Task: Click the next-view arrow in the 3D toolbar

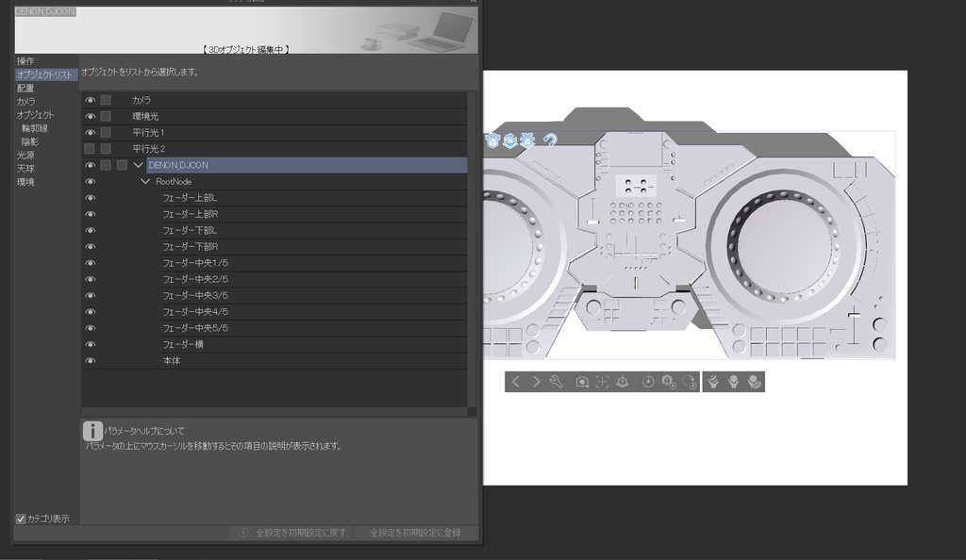Action: (537, 382)
